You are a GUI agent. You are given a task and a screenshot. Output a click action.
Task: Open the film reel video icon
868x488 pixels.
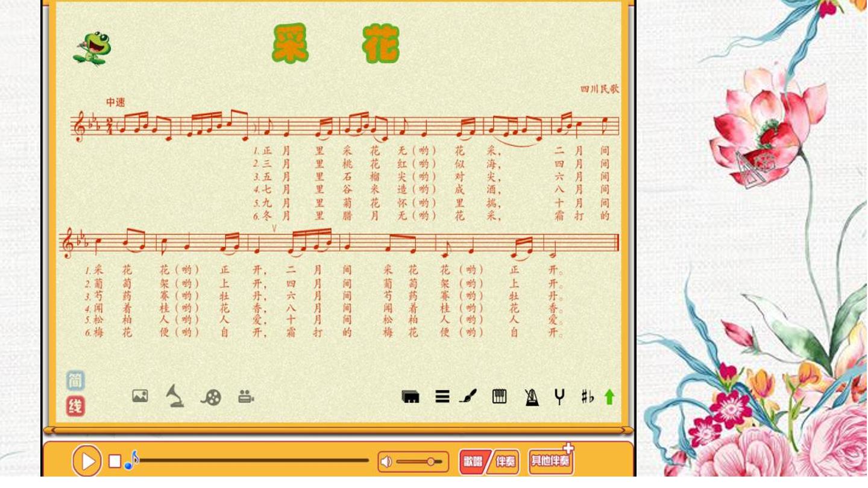coord(211,397)
